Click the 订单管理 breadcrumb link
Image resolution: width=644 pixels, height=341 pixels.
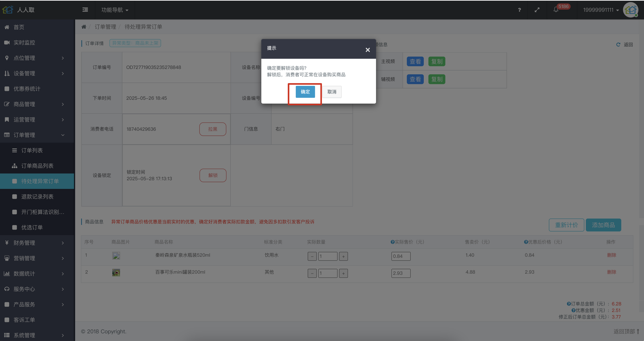click(105, 27)
